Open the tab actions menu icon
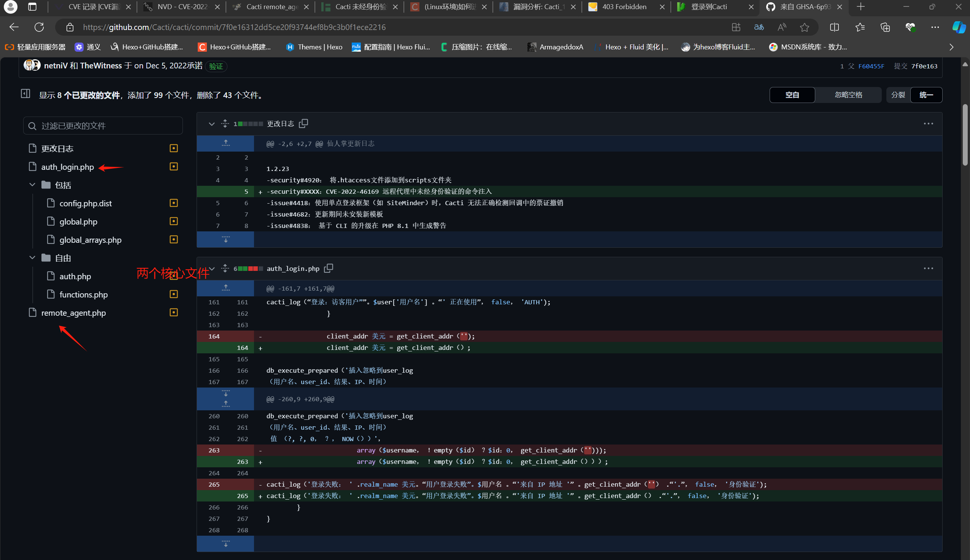970x560 pixels. (32, 7)
